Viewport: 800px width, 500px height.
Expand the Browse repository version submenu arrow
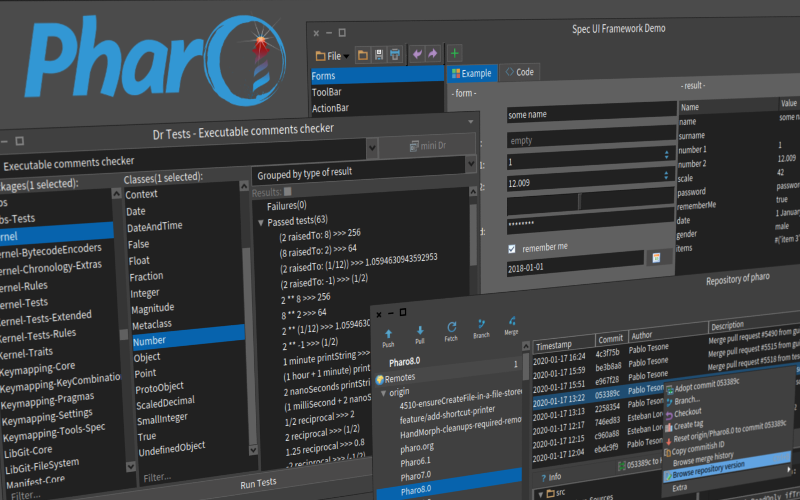789,469
